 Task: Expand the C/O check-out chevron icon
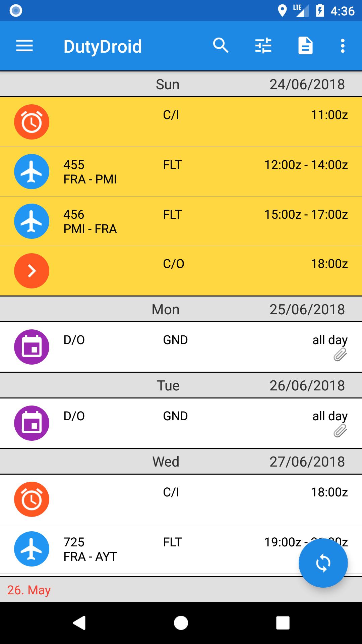point(32,271)
